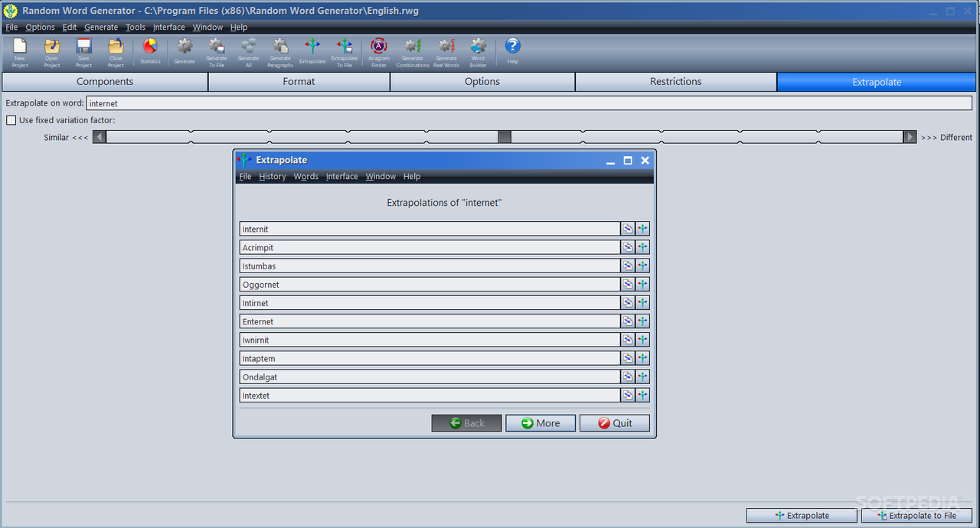
Task: Switch to the Options tab
Action: click(482, 82)
